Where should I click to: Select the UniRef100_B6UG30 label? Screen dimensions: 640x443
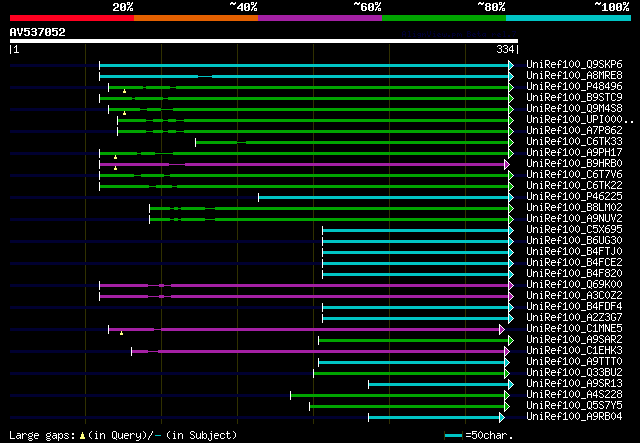click(574, 241)
